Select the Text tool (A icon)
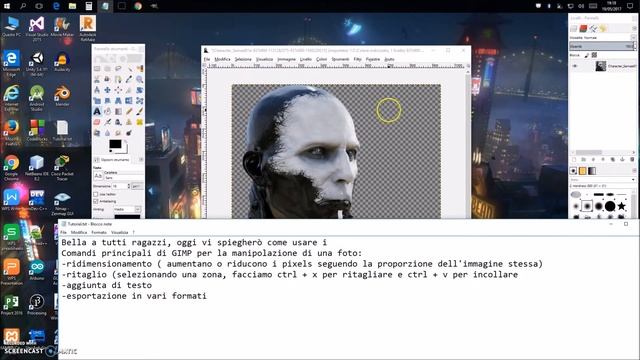 click(x=97, y=111)
